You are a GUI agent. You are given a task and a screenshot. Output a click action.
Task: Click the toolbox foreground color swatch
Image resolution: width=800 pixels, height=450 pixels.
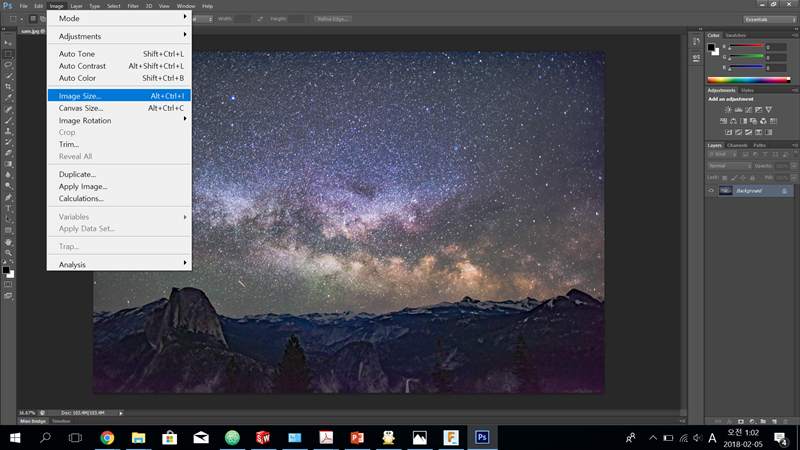(6, 270)
